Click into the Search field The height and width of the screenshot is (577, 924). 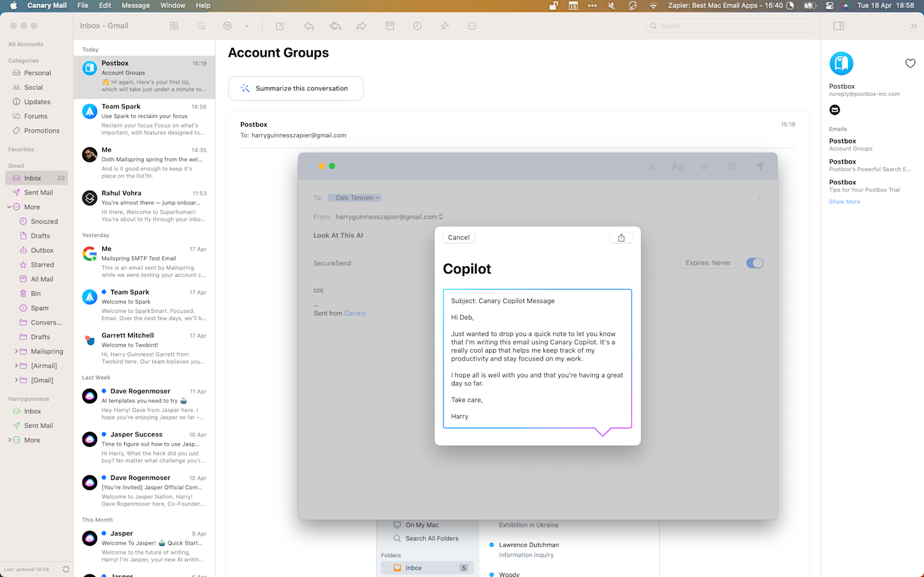click(730, 26)
